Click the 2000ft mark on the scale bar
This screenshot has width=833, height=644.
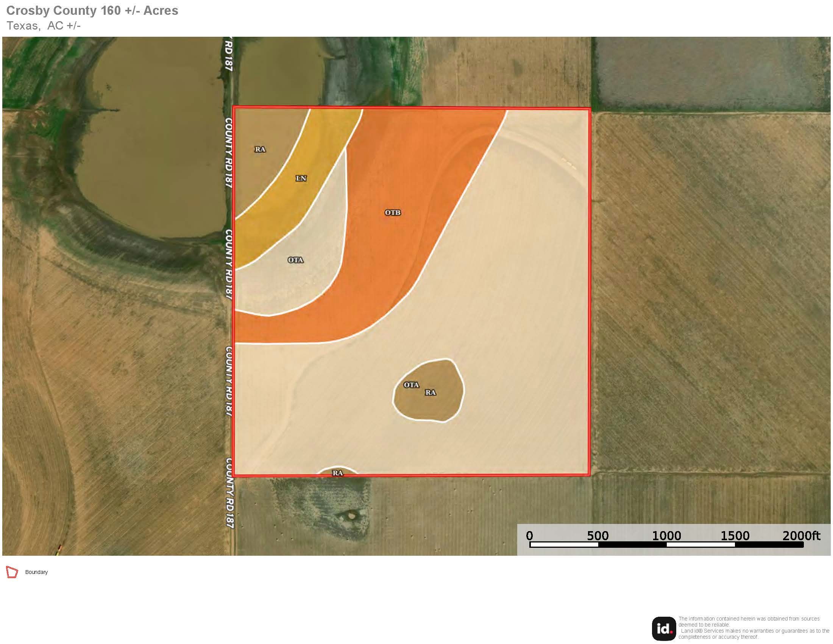point(800,536)
